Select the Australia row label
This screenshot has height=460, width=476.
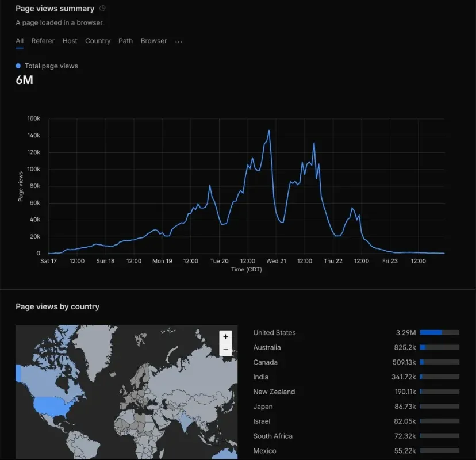(x=267, y=347)
